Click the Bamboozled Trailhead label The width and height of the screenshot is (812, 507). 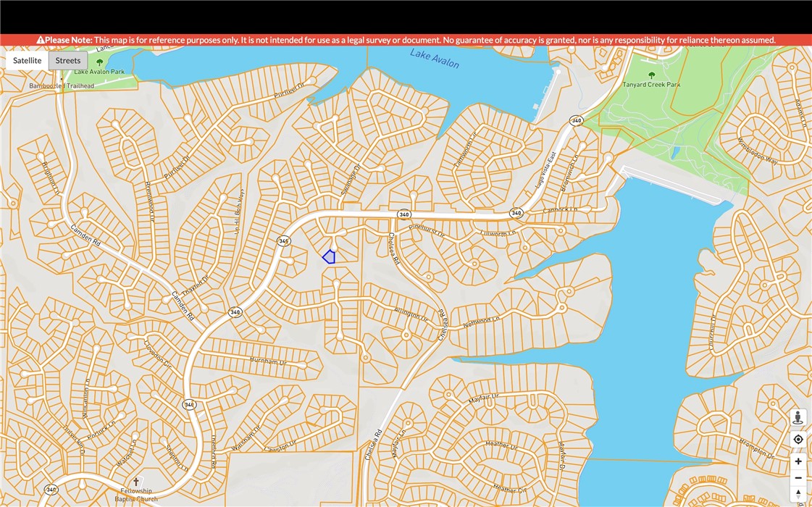[x=62, y=85]
